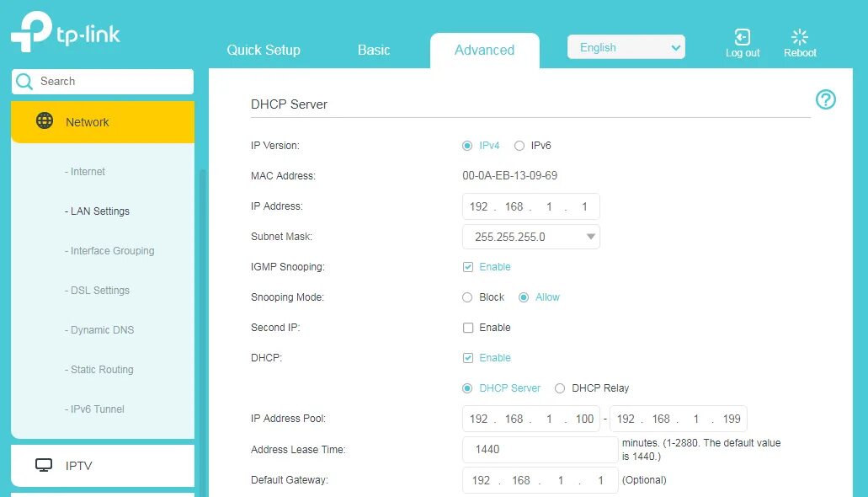Select the DHCP Relay radio button
The image size is (868, 497).
click(x=560, y=388)
